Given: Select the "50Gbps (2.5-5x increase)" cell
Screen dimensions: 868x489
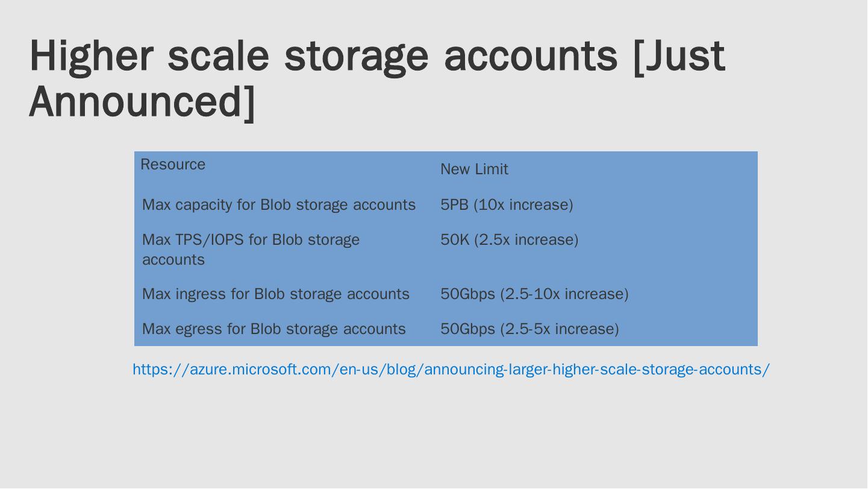Looking at the screenshot, I should click(x=529, y=329).
